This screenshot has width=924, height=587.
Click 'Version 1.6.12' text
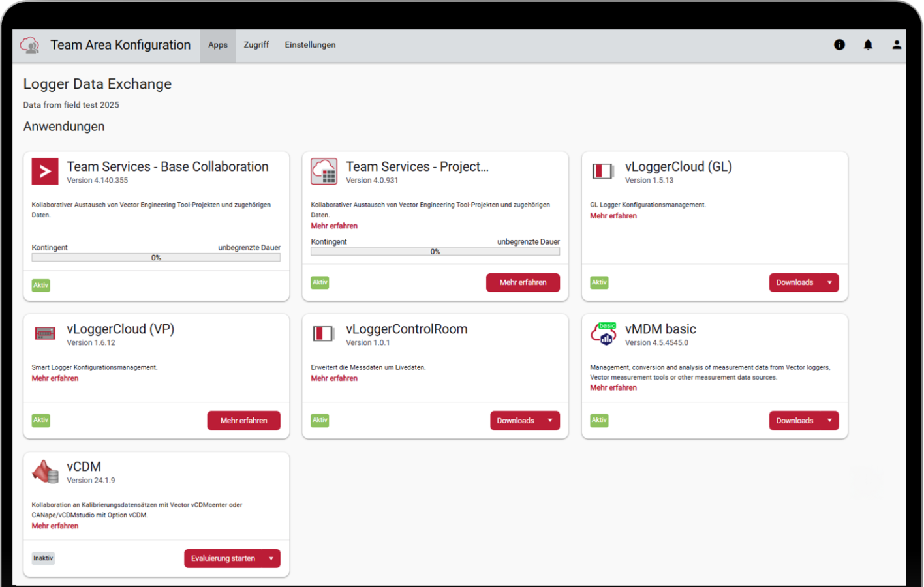[91, 343]
